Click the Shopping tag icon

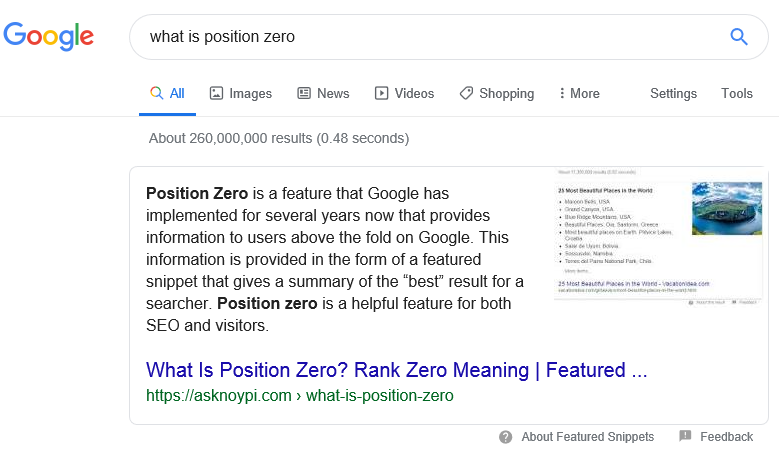tap(466, 93)
